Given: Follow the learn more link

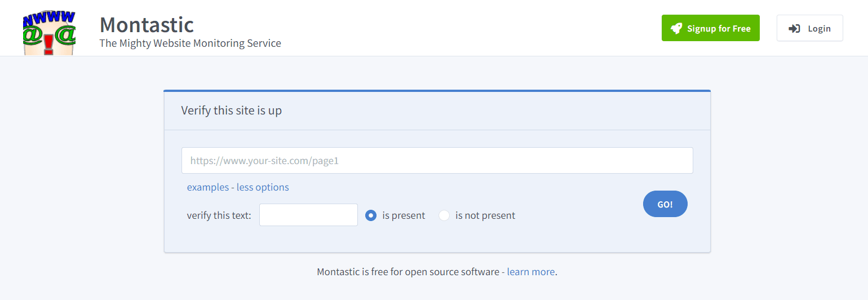Looking at the screenshot, I should [x=530, y=272].
